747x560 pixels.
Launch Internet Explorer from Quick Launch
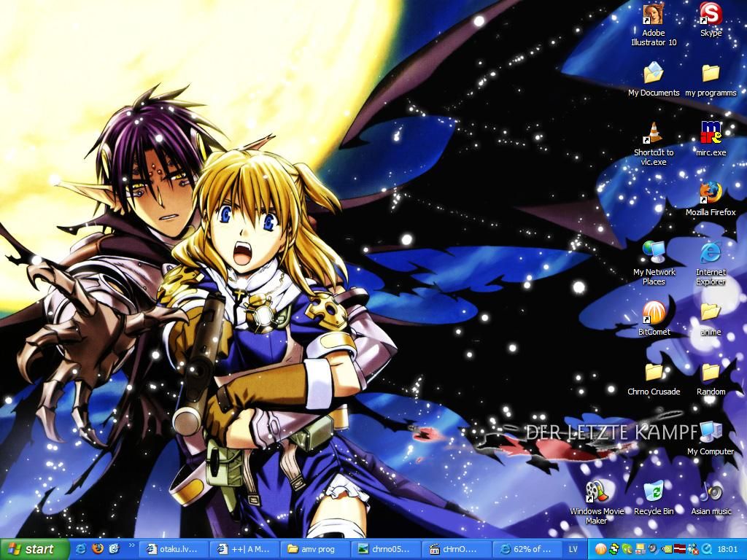(81, 549)
